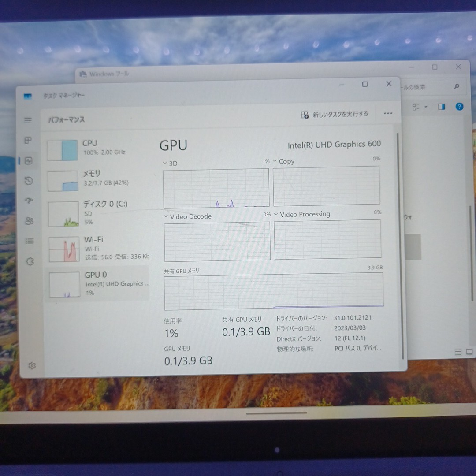
Task: Click the ドライバーの日付 label
Action: point(297,329)
